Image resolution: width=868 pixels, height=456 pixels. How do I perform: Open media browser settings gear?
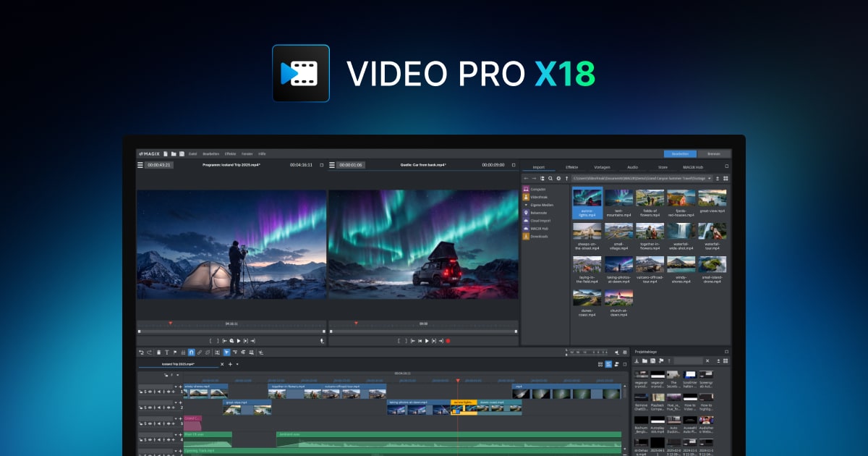coord(558,178)
